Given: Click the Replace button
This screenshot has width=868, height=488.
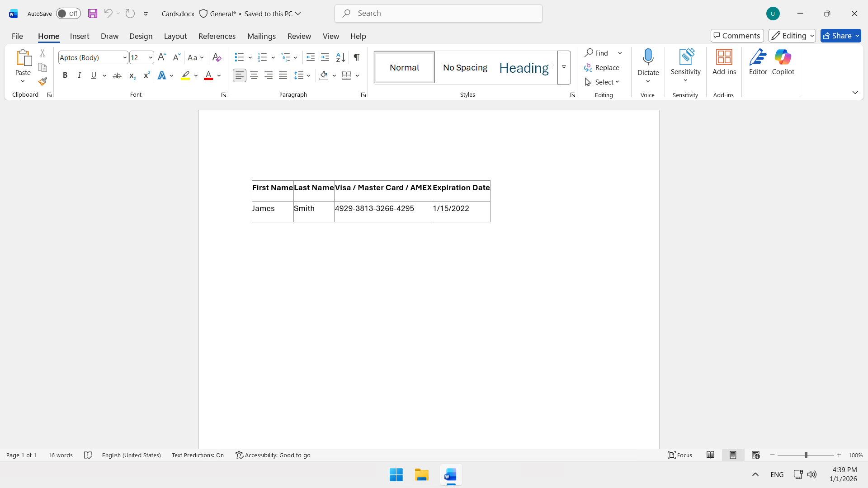Looking at the screenshot, I should [x=602, y=67].
